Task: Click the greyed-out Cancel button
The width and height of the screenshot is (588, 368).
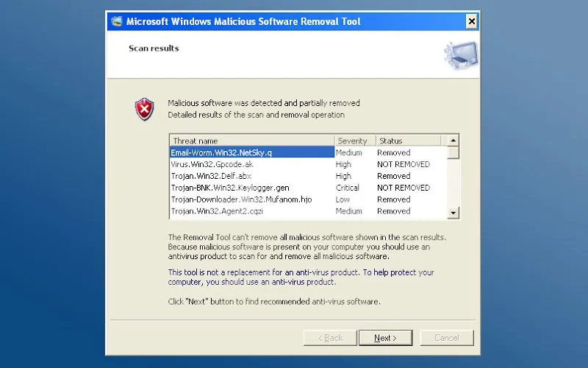Action: 447,338
